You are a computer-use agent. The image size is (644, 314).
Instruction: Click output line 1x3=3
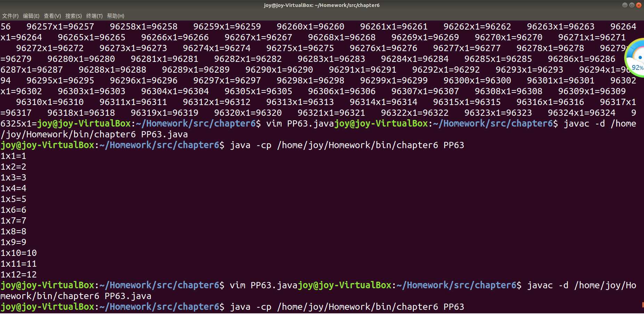pos(13,178)
